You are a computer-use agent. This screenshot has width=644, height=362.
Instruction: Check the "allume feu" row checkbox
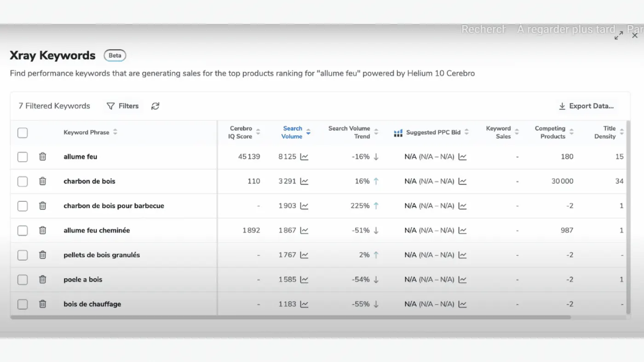23,157
